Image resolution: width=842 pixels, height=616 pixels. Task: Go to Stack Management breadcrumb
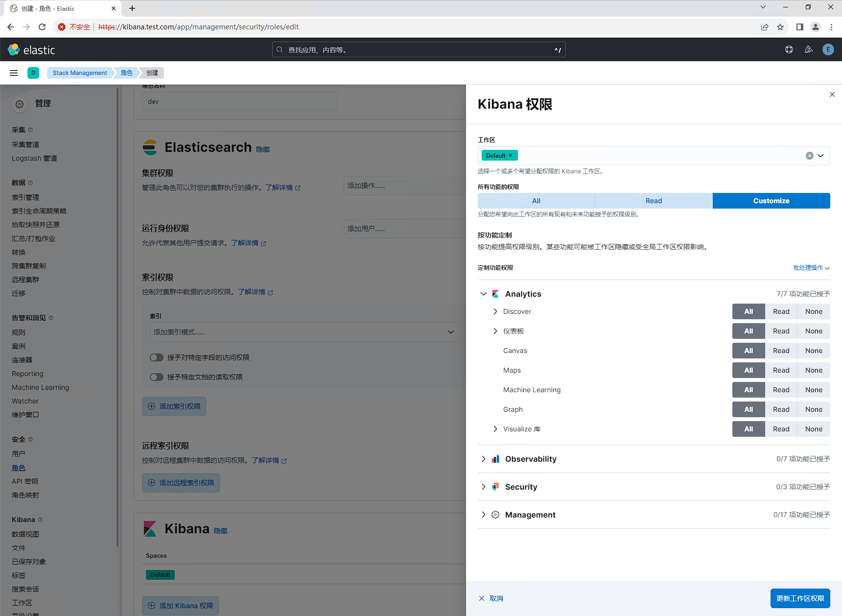(80, 73)
